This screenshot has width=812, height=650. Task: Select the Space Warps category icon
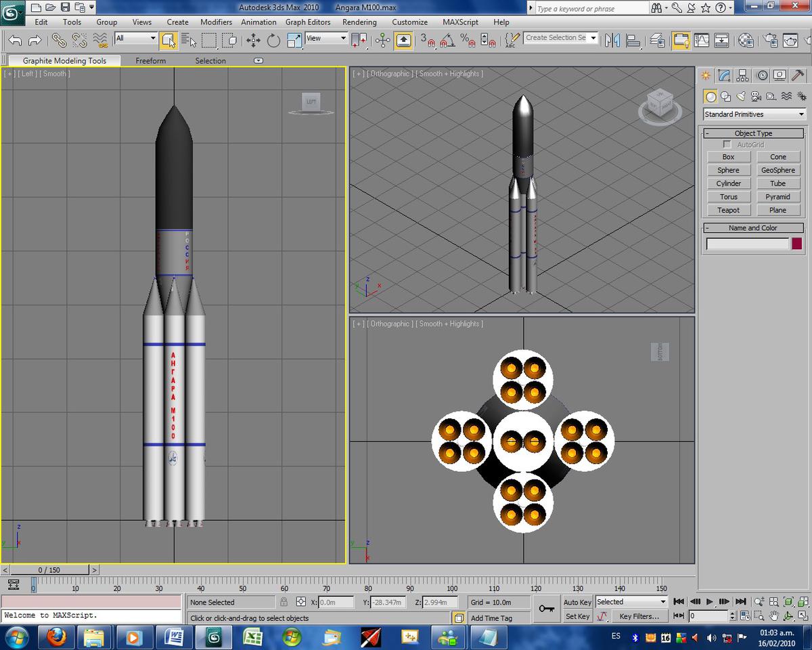point(786,97)
